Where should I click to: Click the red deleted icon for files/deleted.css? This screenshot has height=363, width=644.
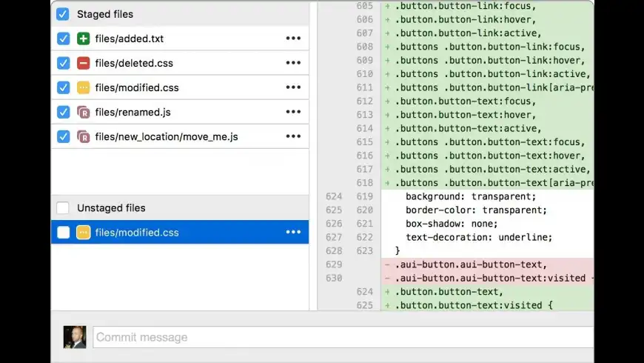click(x=84, y=63)
